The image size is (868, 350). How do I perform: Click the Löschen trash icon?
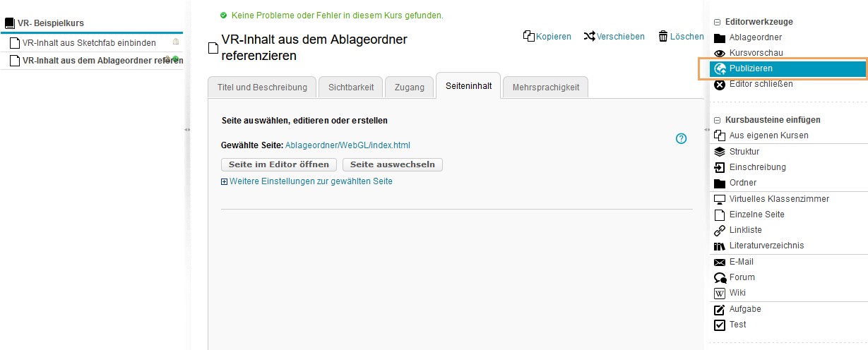pyautogui.click(x=663, y=36)
